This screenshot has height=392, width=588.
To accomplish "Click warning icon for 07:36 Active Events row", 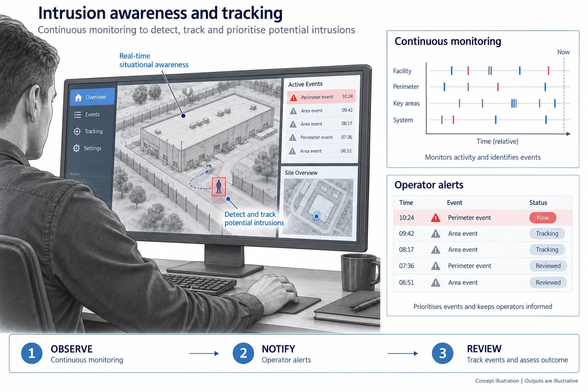I will [x=292, y=138].
